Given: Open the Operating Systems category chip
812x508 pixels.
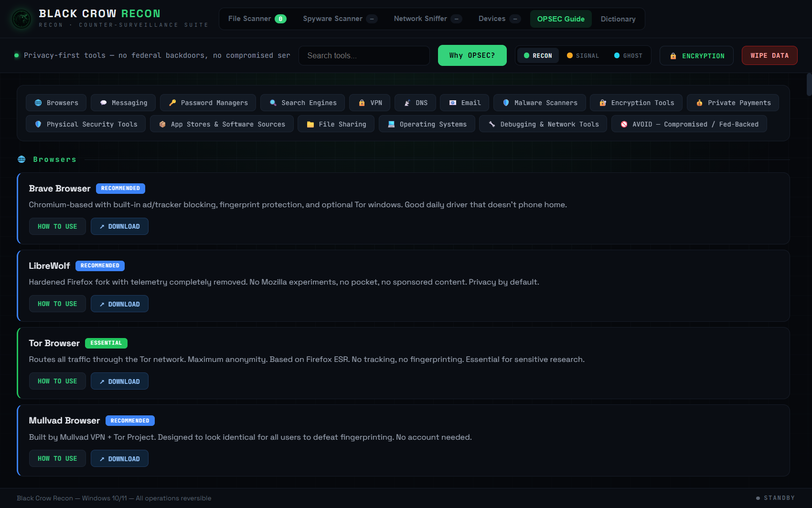Looking at the screenshot, I should click(x=427, y=124).
